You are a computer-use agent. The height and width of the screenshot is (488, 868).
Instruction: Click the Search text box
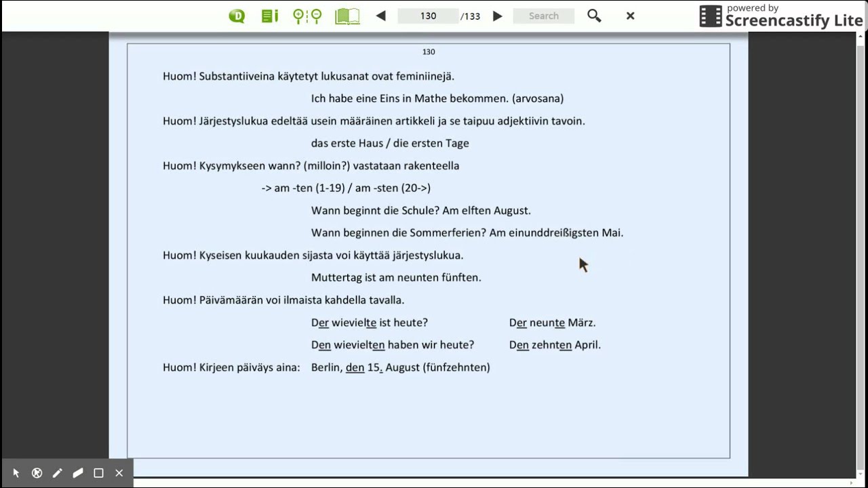[x=544, y=16]
